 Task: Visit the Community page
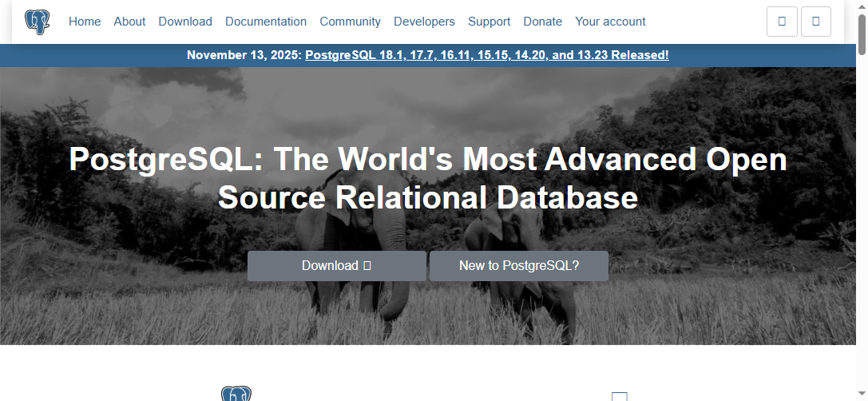pyautogui.click(x=351, y=22)
